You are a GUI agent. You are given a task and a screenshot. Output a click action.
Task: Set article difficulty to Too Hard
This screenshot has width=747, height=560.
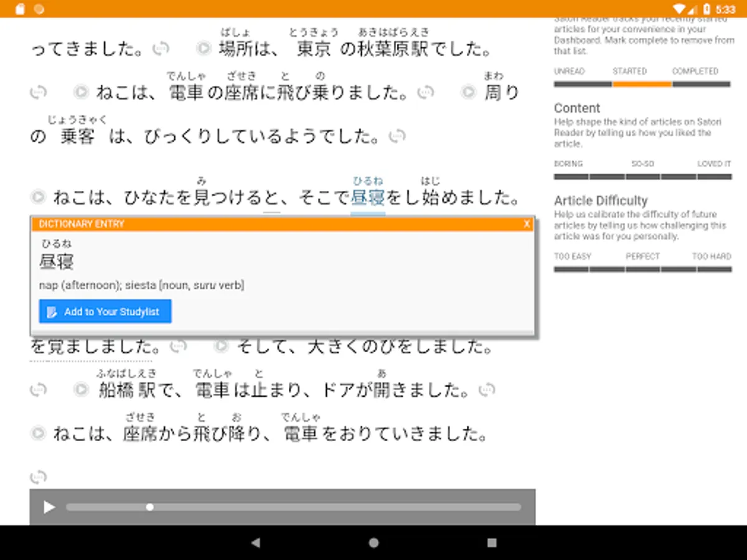pyautogui.click(x=714, y=269)
